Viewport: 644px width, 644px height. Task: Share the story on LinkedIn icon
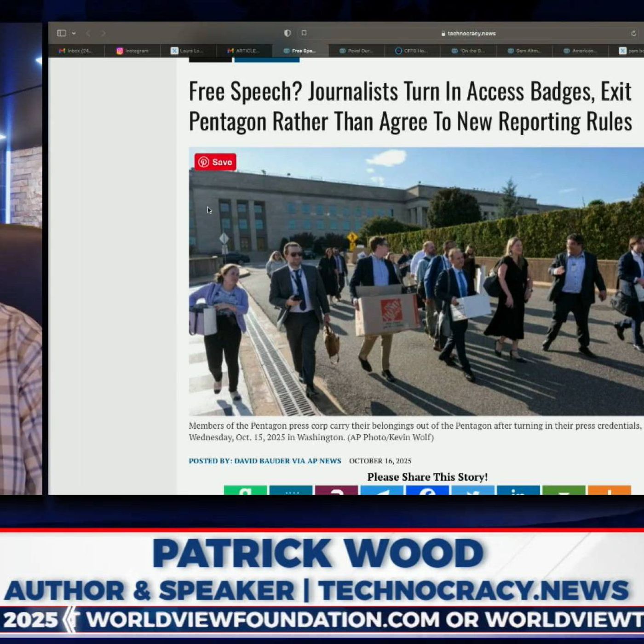coord(518,490)
